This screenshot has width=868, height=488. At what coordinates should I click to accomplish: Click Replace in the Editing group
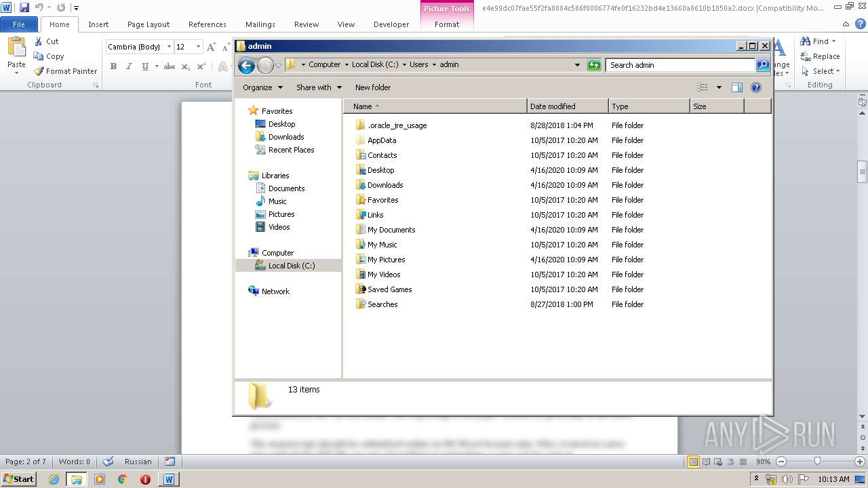point(821,56)
